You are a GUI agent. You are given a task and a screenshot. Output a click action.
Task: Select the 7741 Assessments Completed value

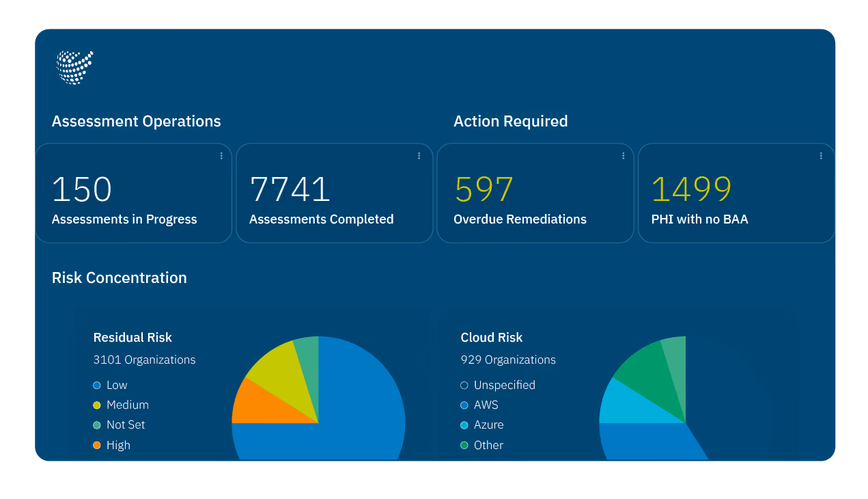point(290,189)
